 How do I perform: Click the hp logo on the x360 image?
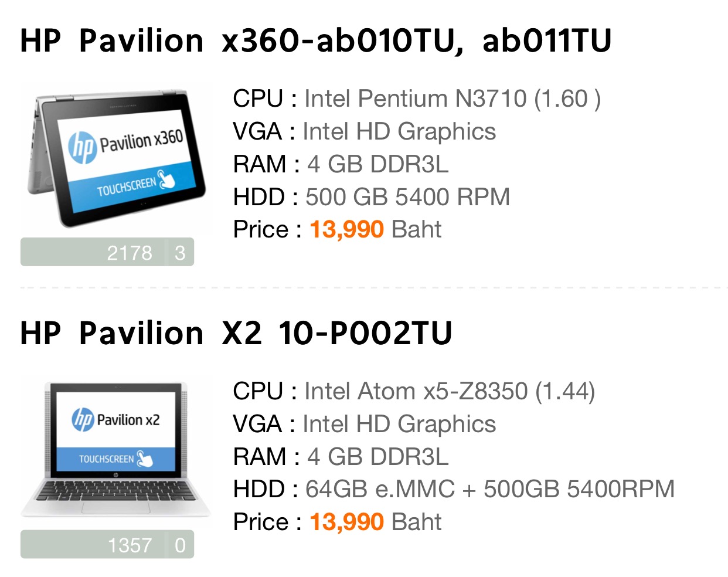coord(82,147)
